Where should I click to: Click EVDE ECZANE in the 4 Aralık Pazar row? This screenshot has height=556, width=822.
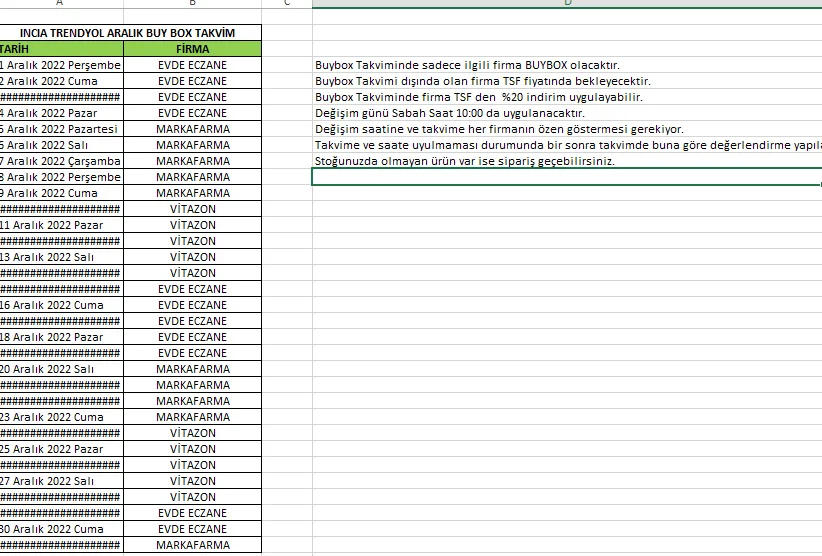tap(192, 113)
